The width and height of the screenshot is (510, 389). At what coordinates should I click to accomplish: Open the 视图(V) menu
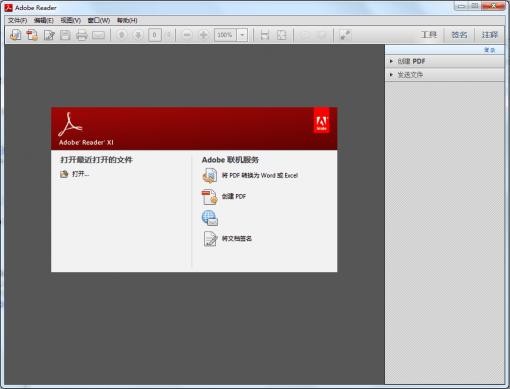point(71,21)
